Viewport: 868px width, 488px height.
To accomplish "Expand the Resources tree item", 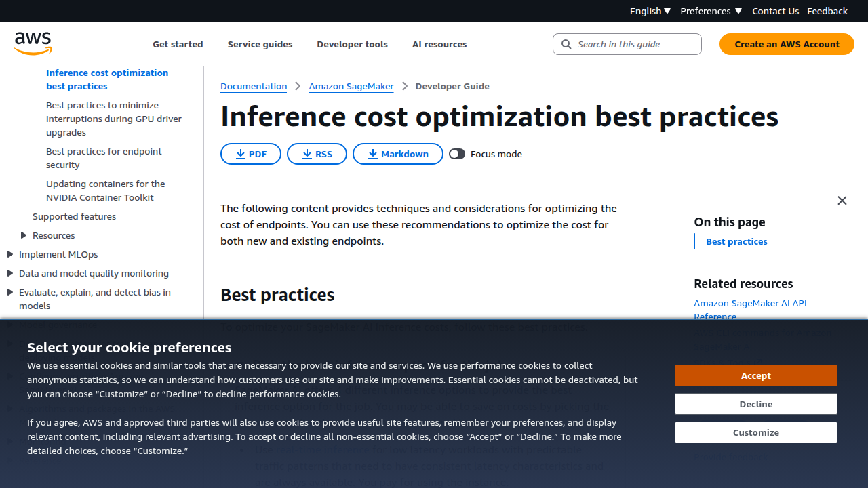I will [24, 235].
